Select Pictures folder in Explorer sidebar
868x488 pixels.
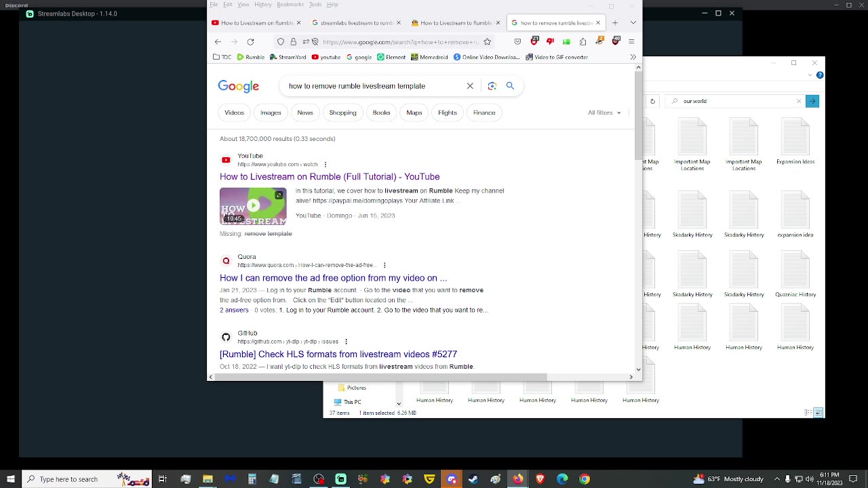tap(356, 388)
